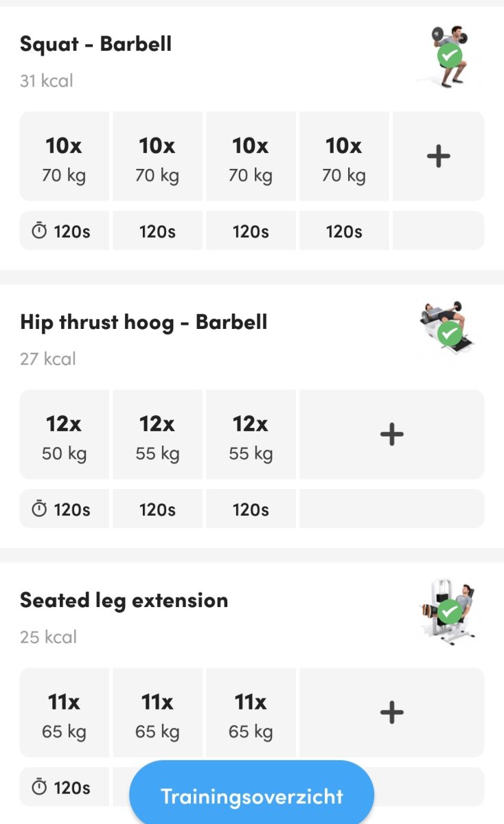Change third Hip thrust 120s rest time
The image size is (504, 824).
click(x=251, y=510)
